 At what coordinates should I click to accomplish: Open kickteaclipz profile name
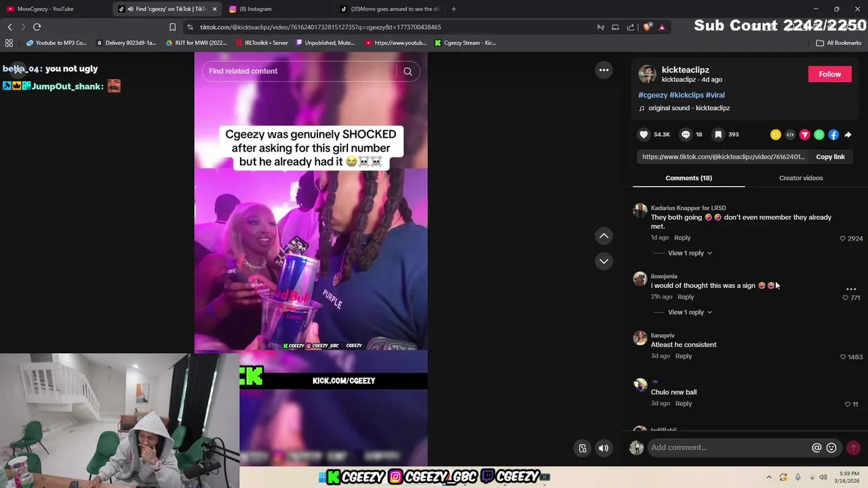coord(685,70)
